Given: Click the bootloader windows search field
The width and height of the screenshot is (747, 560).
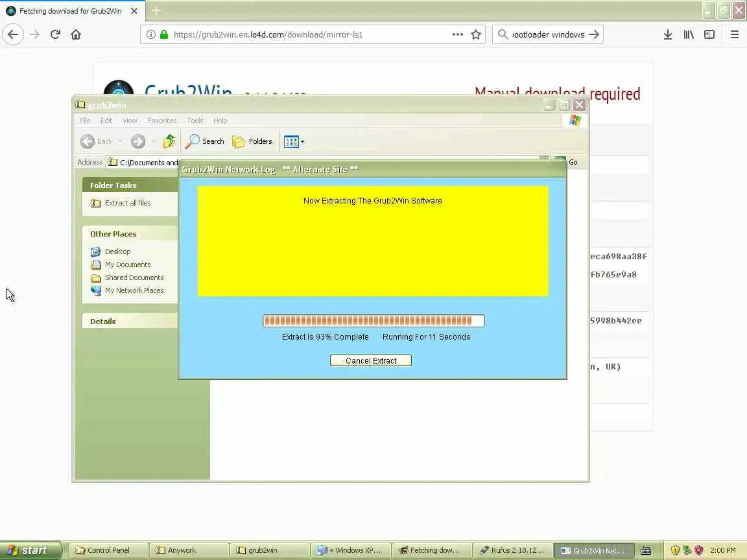Looking at the screenshot, I should (x=548, y=34).
